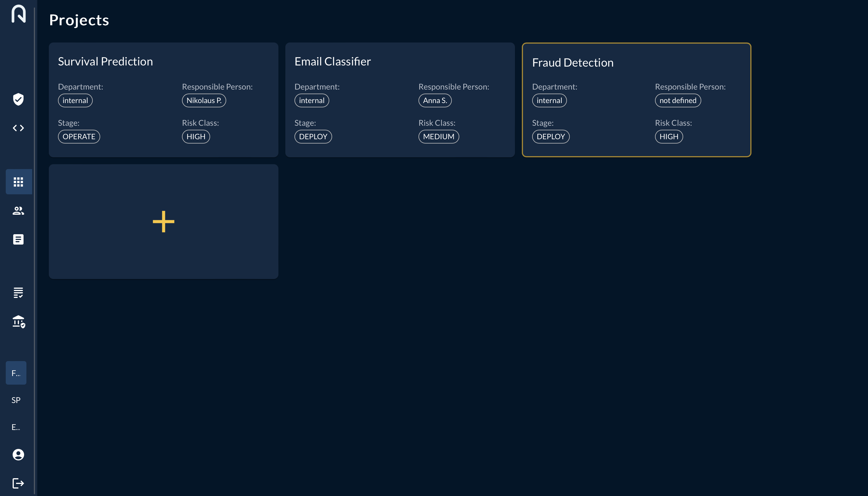Click the OPERATE stage chip on Survival Prediction
The height and width of the screenshot is (496, 868).
point(79,136)
